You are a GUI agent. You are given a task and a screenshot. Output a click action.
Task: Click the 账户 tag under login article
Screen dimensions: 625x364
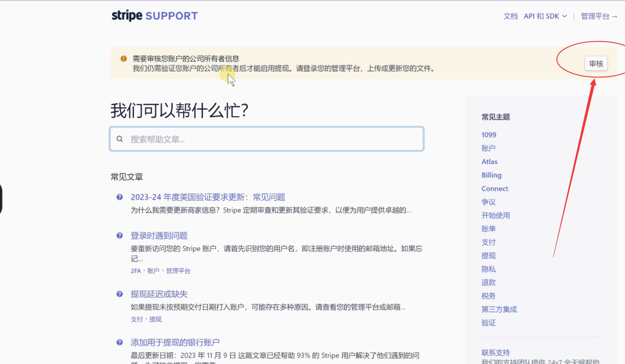[x=153, y=271]
